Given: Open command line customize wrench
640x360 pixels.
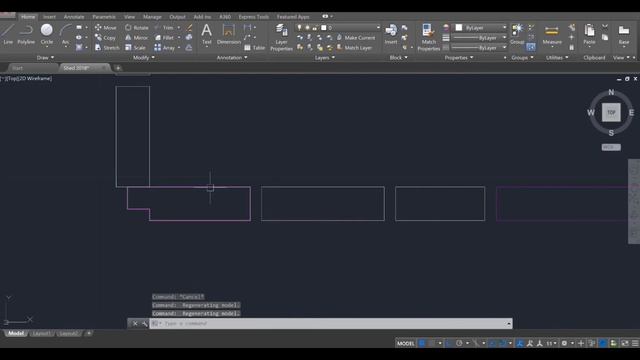Looking at the screenshot, I should coord(144,323).
